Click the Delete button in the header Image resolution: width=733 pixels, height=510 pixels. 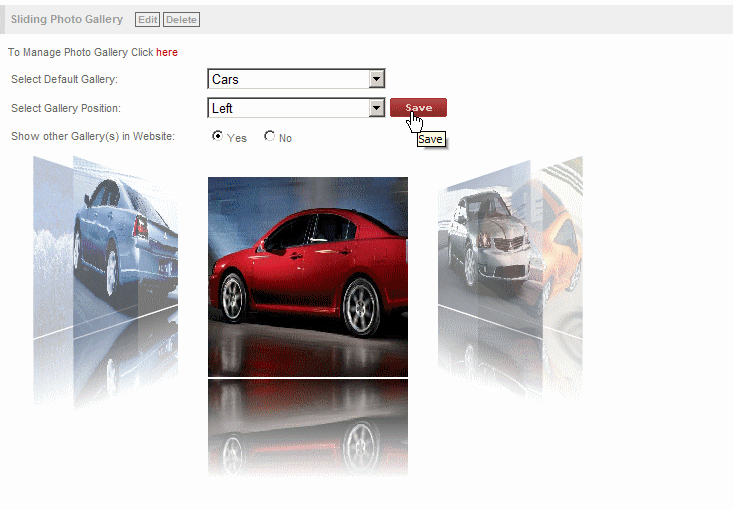pyautogui.click(x=181, y=20)
